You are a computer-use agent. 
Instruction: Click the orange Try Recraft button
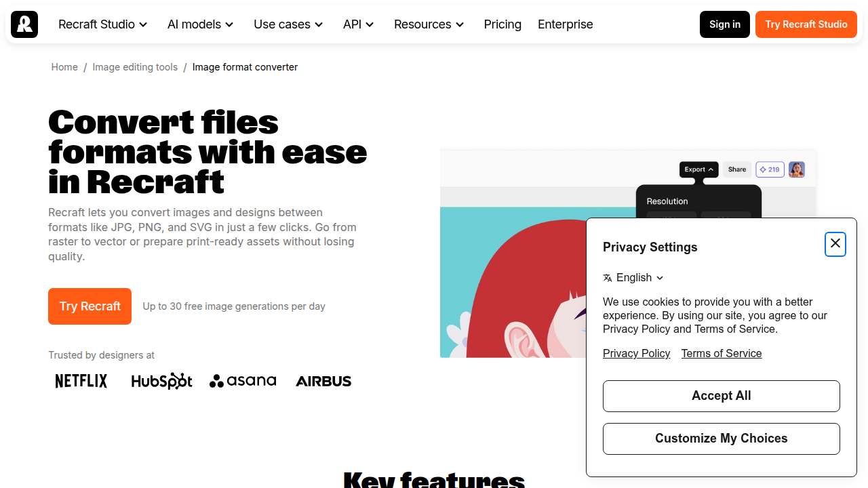point(90,306)
